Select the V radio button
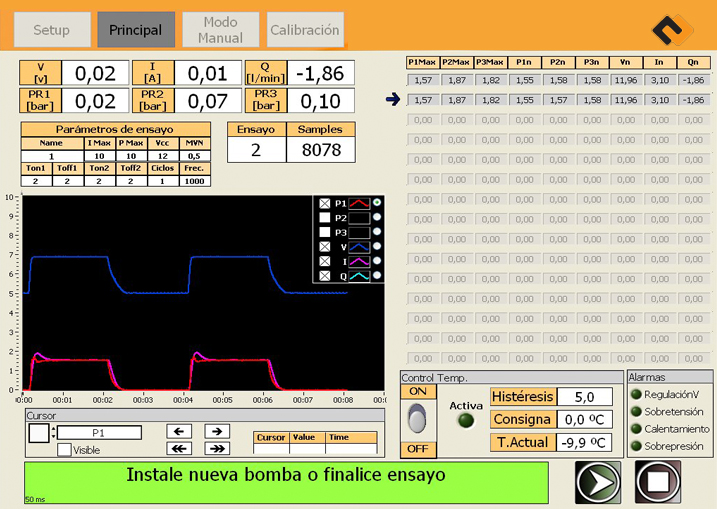The width and height of the screenshot is (717, 509). pyautogui.click(x=377, y=246)
